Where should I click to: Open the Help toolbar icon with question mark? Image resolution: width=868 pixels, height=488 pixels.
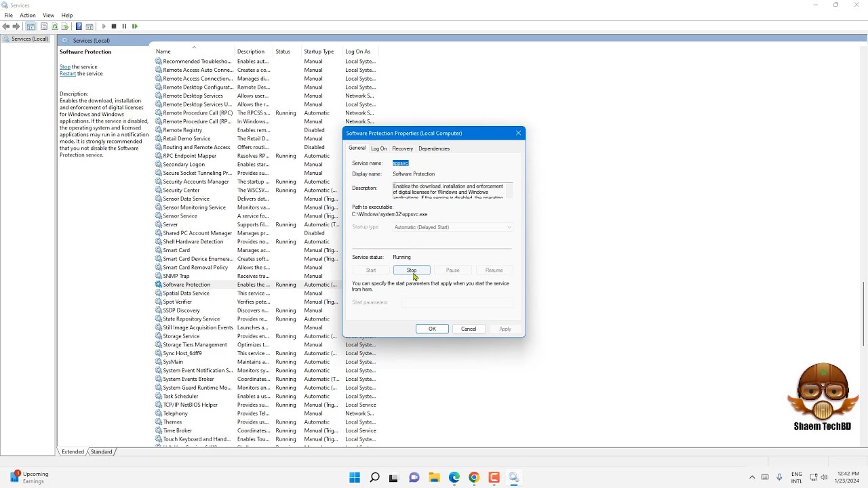coord(79,26)
